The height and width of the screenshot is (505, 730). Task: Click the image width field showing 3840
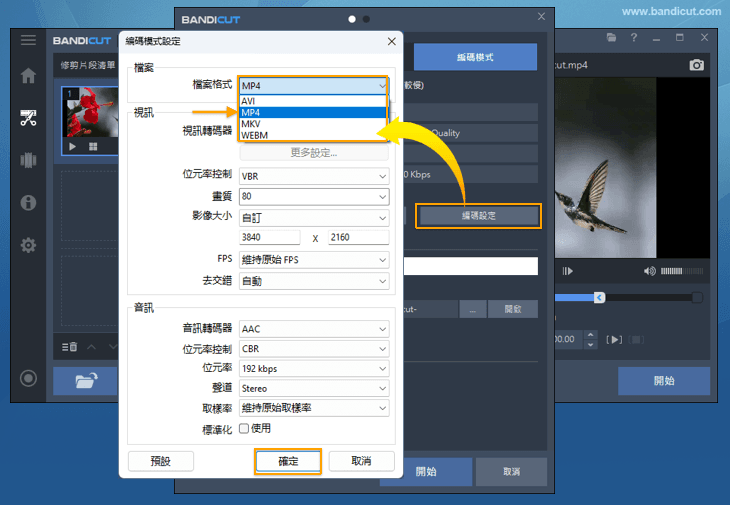(269, 238)
